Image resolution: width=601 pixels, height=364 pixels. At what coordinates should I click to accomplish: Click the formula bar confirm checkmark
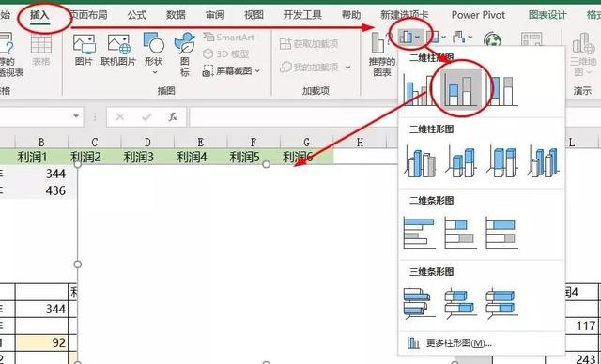pyautogui.click(x=146, y=116)
